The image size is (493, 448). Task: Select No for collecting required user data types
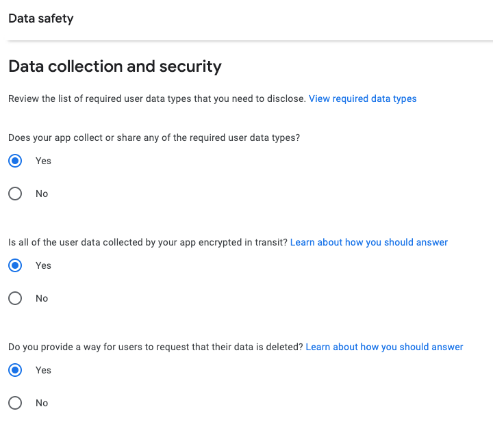[15, 194]
